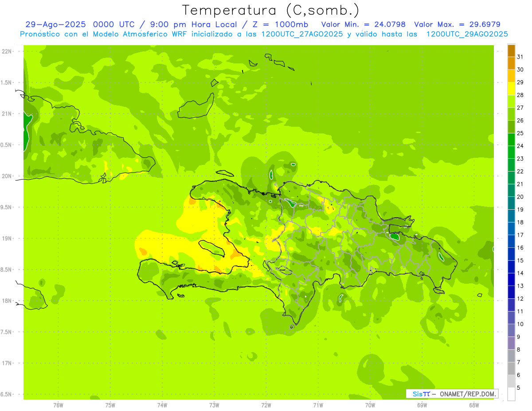Image resolution: width=532 pixels, height=411 pixels.
Task: Click the title "Temperatura (C,somb.)"
Action: [271, 10]
